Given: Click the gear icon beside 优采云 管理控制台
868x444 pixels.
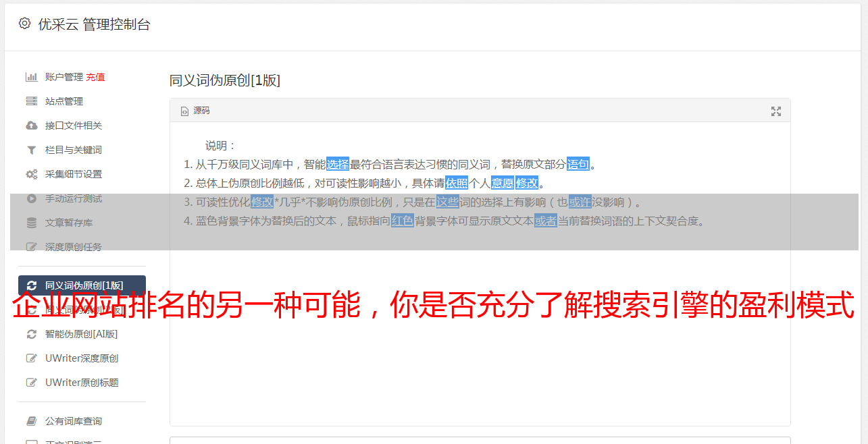Looking at the screenshot, I should tap(25, 24).
